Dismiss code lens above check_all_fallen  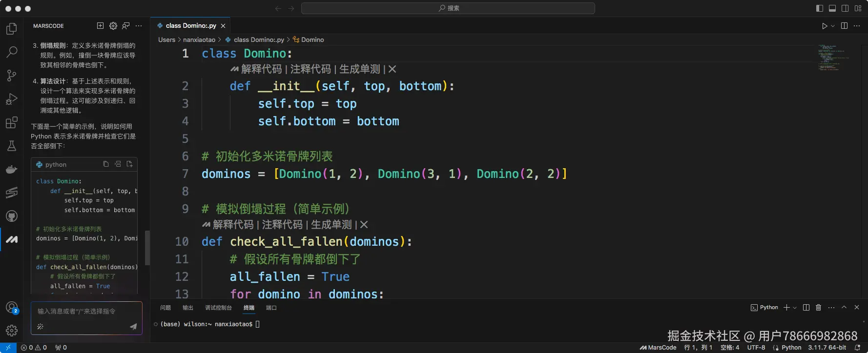[364, 225]
